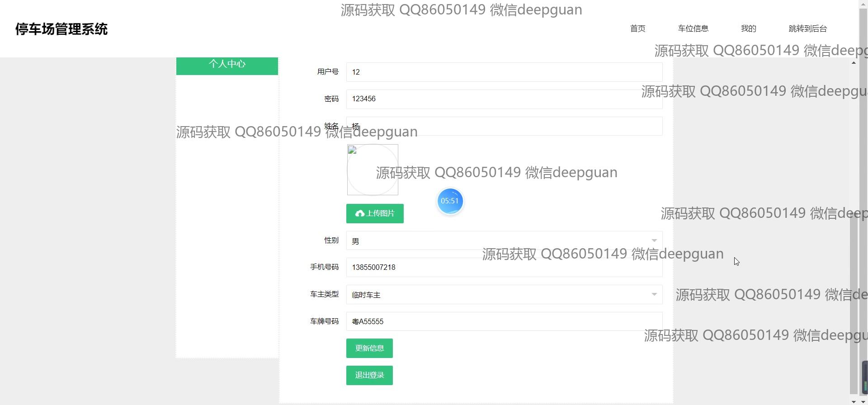Screen dimensions: 868x405
Task: Click the 用户号 input field
Action: [504, 72]
